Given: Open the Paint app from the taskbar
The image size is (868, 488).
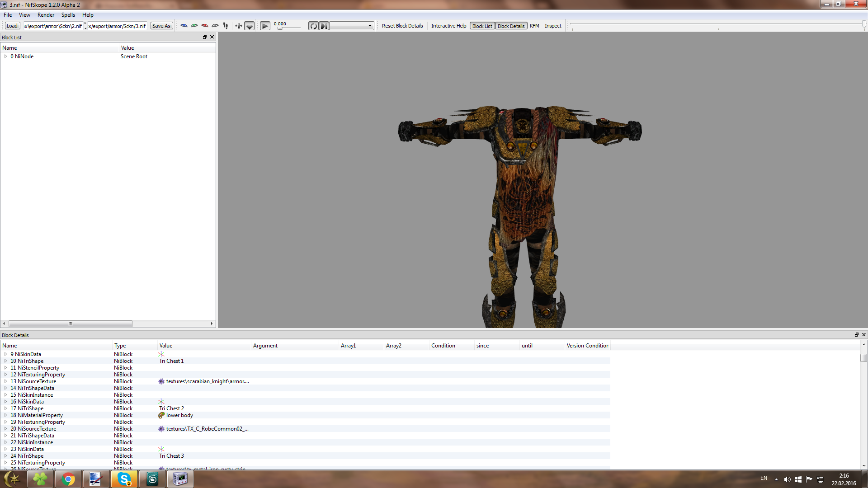Looking at the screenshot, I should [x=96, y=479].
